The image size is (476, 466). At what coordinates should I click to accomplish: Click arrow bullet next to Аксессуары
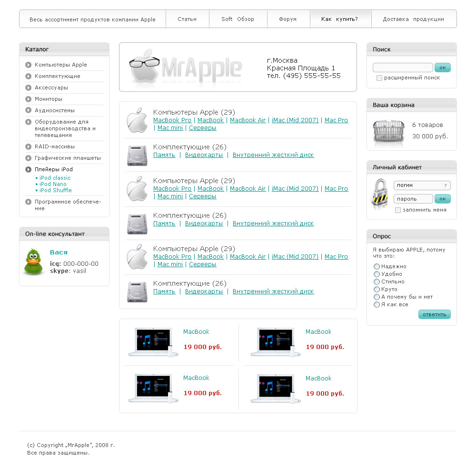pos(28,87)
